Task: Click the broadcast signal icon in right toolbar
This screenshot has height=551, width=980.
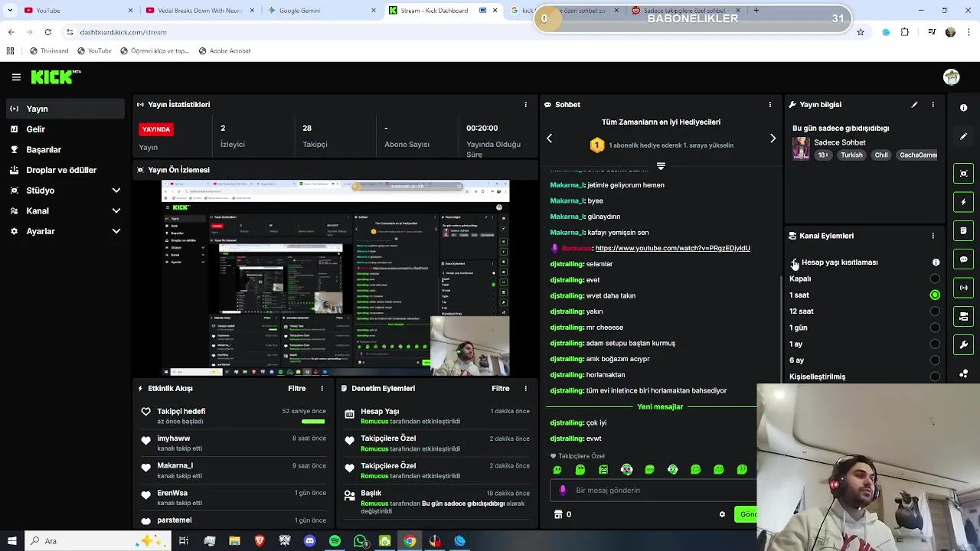Action: tap(964, 288)
